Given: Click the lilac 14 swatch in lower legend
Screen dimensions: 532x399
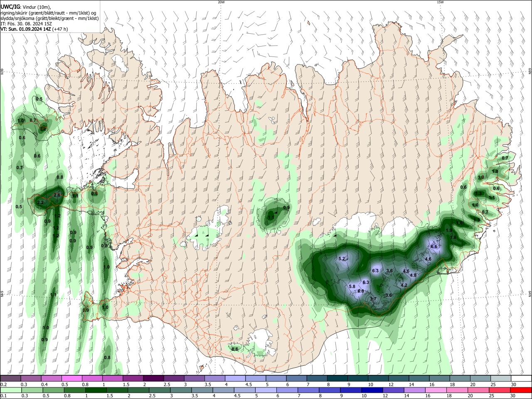Looking at the screenshot, I should coord(414,390).
